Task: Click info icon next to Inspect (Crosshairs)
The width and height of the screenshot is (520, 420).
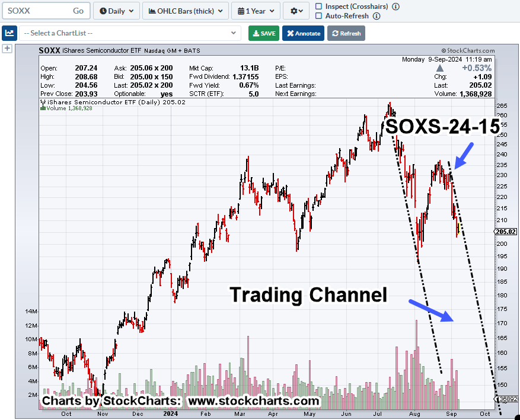Action: [395, 6]
